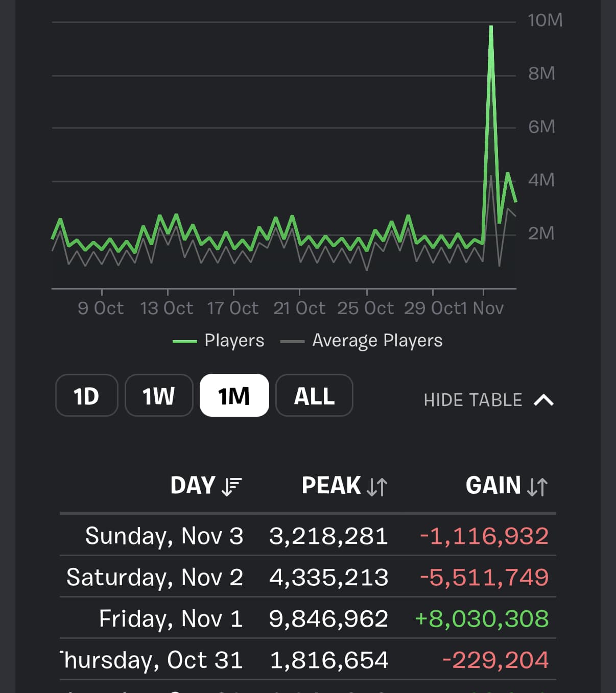The image size is (616, 693).
Task: Show ALL time player history
Action: [314, 396]
